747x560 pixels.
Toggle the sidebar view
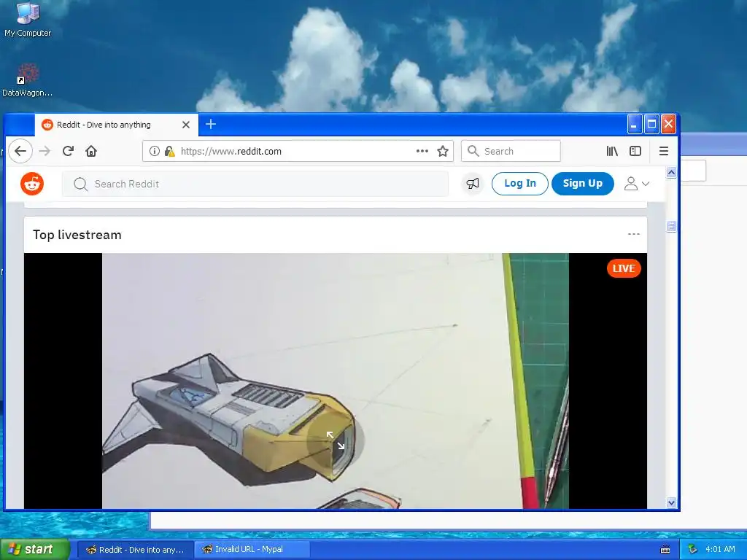(635, 151)
